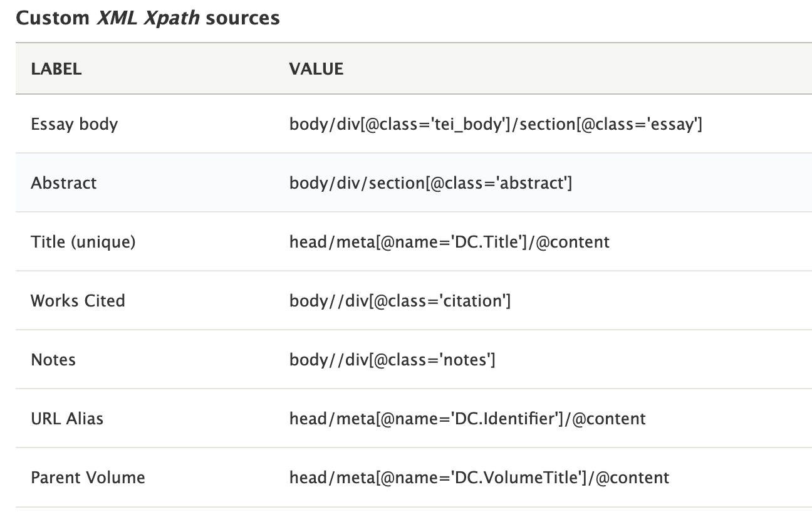812x529 pixels.
Task: Click the tei_body essay section xpath value
Action: 496,125
